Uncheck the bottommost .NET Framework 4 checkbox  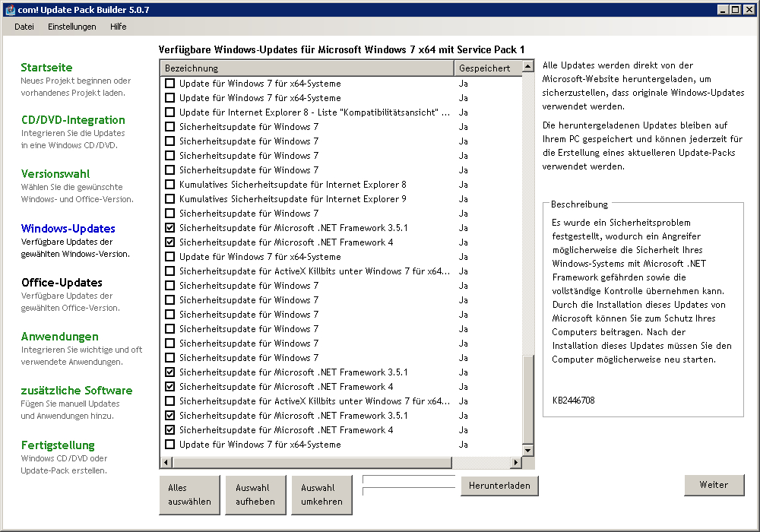169,429
